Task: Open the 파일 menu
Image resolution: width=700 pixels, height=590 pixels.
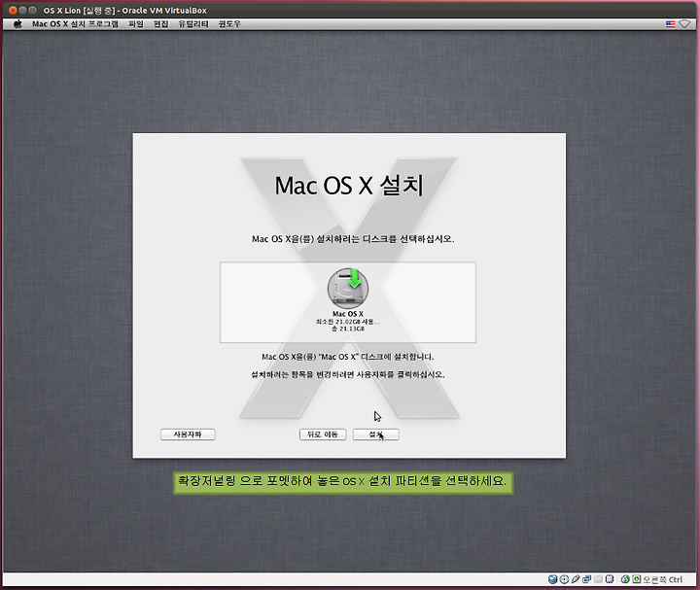Action: tap(136, 24)
